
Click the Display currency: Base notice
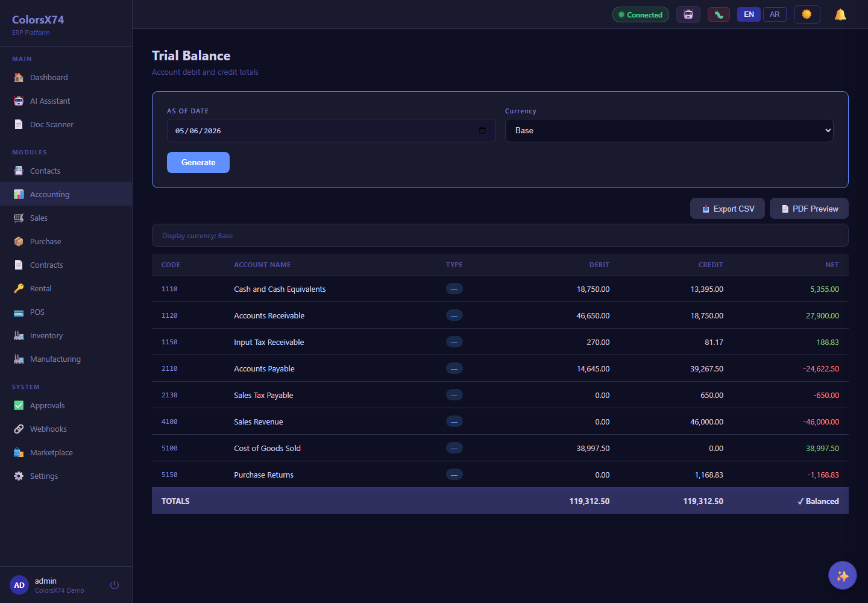[x=500, y=235]
